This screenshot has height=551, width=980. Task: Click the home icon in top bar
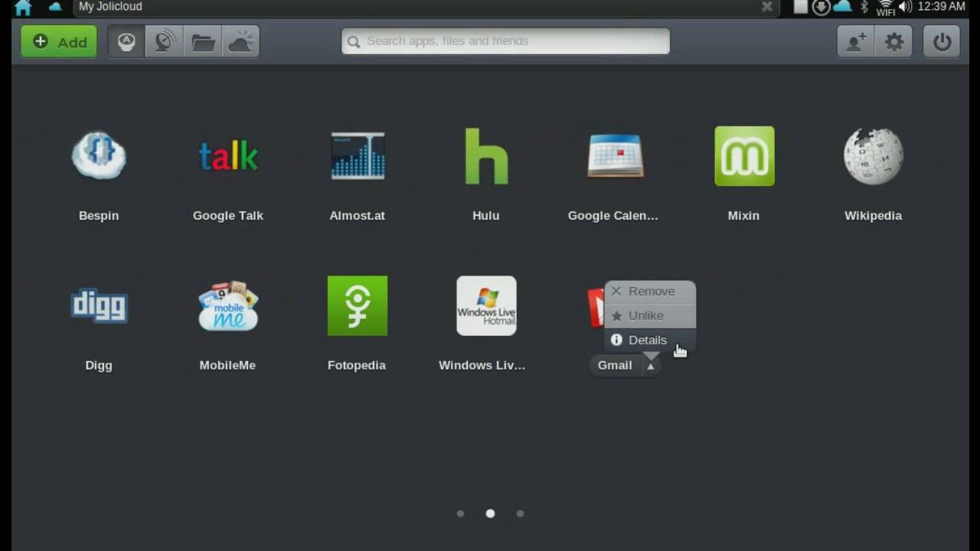(23, 8)
